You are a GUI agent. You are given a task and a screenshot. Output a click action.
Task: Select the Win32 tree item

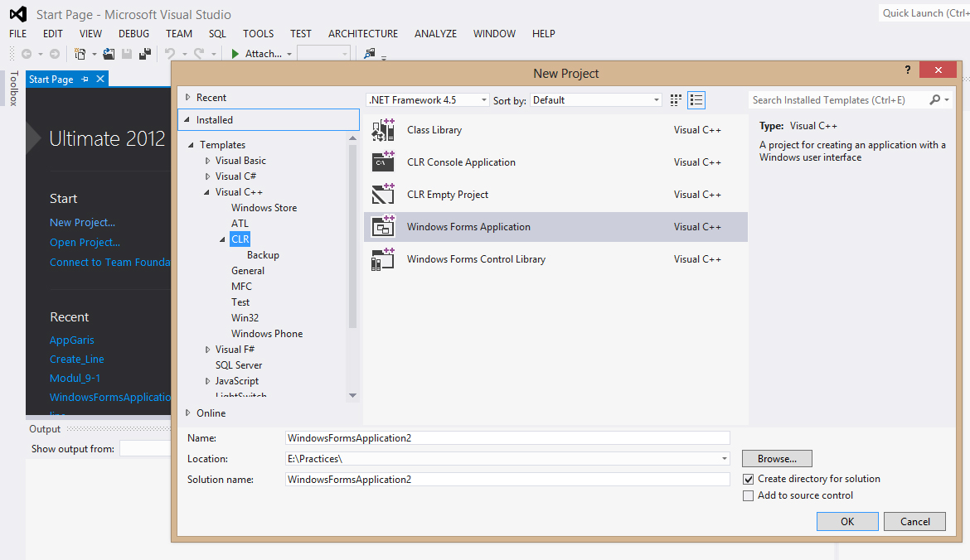[x=245, y=318]
